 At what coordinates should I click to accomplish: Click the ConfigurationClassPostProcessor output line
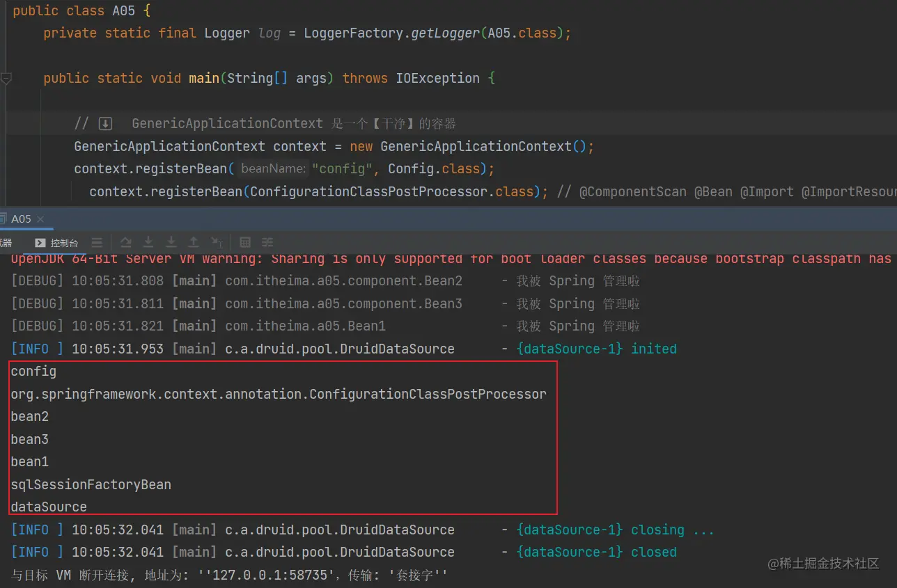coord(279,395)
